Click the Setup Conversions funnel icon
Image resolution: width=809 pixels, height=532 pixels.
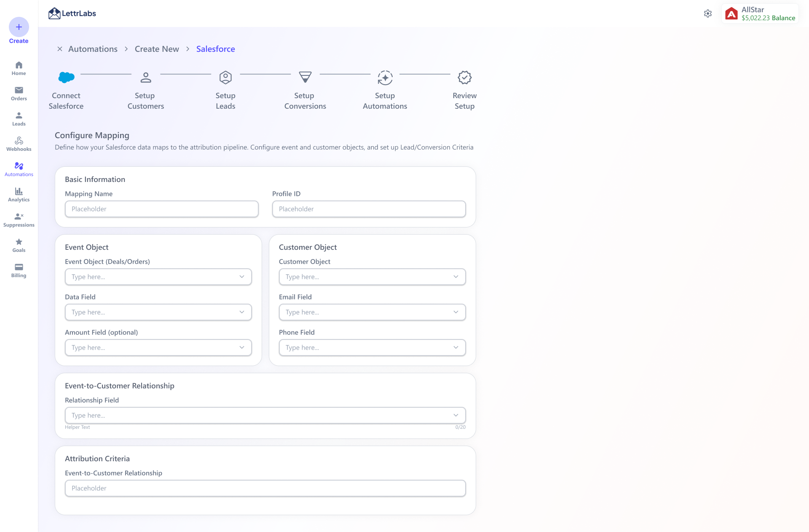coord(305,78)
